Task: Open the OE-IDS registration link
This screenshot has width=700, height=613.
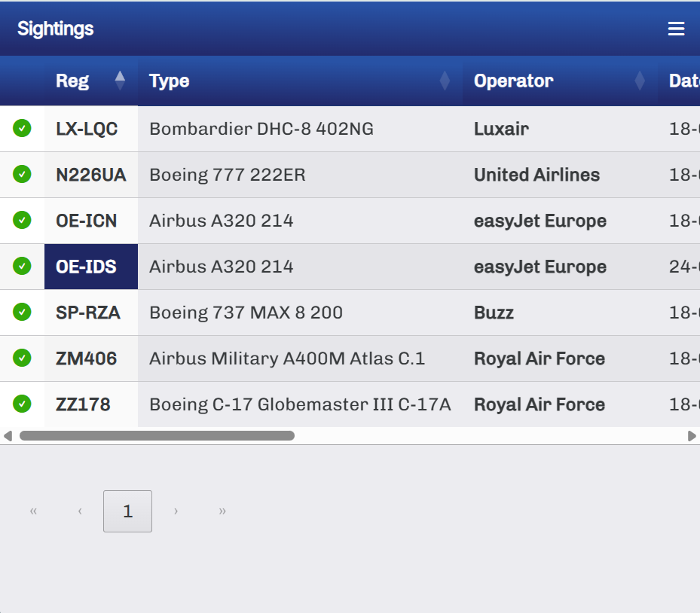Action: [x=86, y=267]
